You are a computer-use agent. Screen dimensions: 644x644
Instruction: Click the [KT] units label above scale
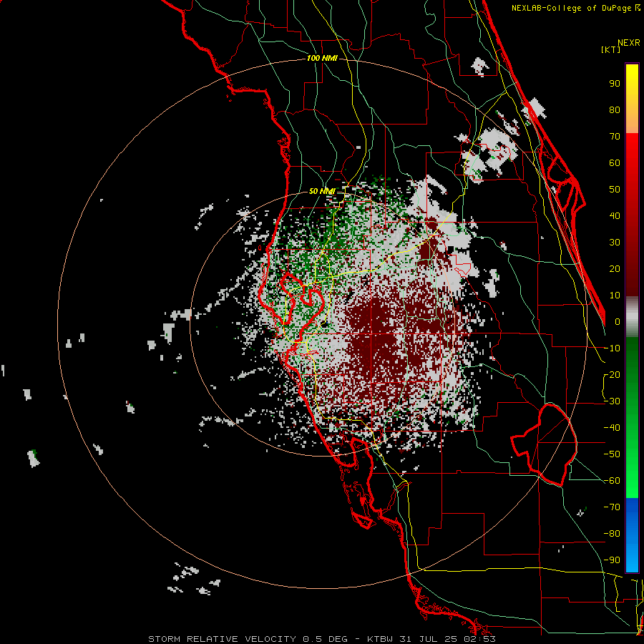tap(610, 49)
